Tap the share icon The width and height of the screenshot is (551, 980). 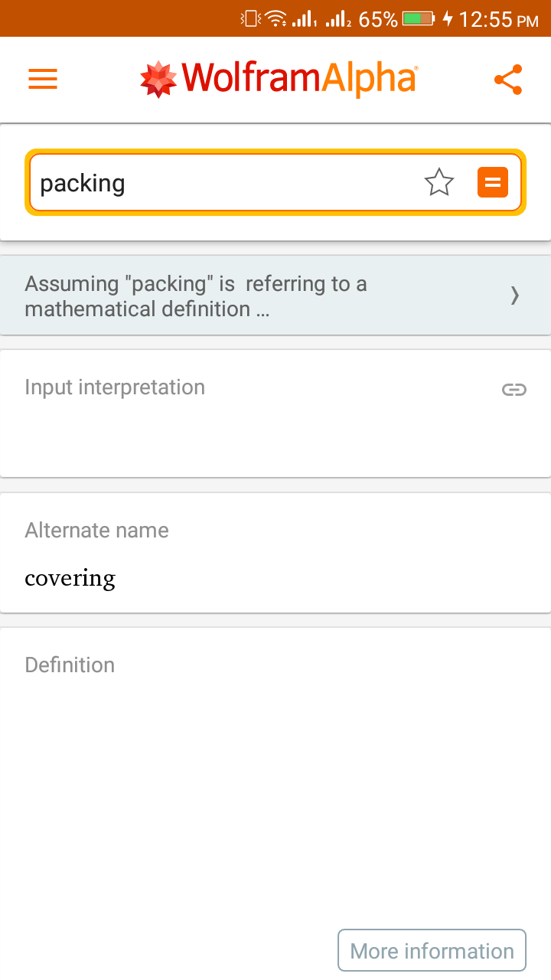pos(507,80)
